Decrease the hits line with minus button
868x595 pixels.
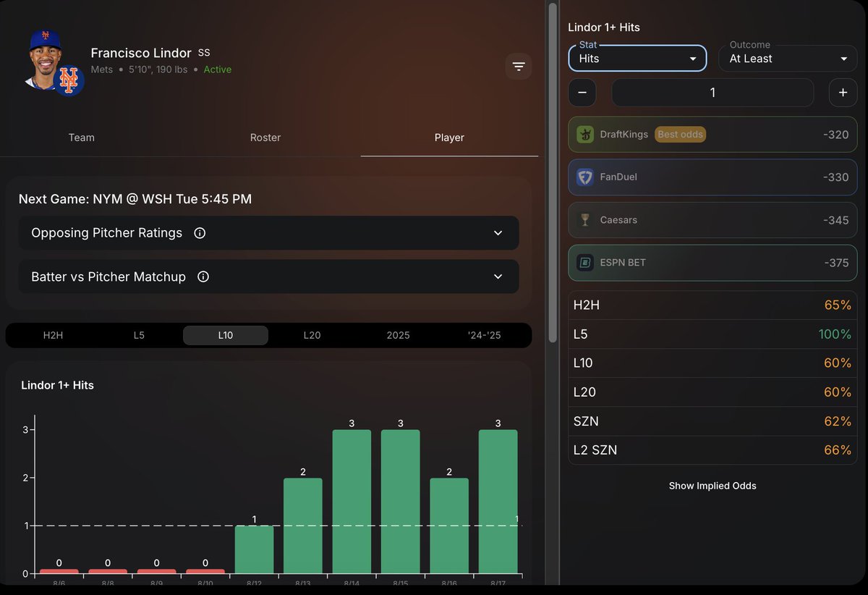[x=582, y=93]
